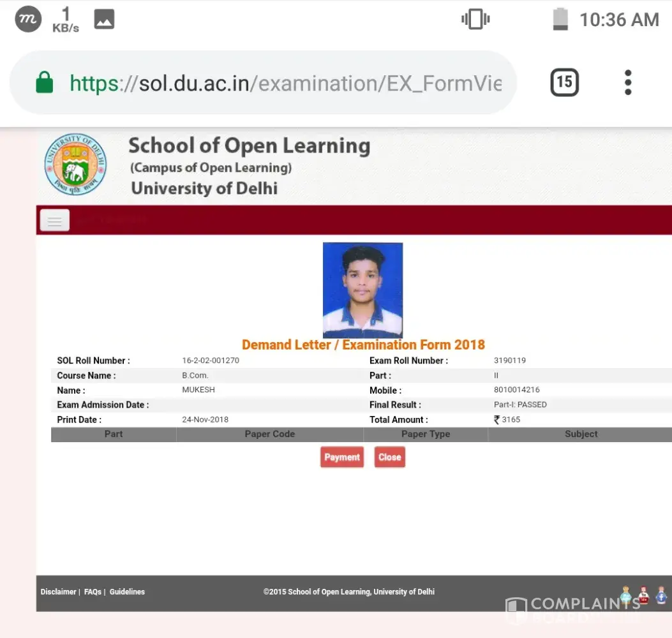Viewport: 672px width, 638px height.
Task: Open the hamburger navigation menu
Action: (x=54, y=220)
